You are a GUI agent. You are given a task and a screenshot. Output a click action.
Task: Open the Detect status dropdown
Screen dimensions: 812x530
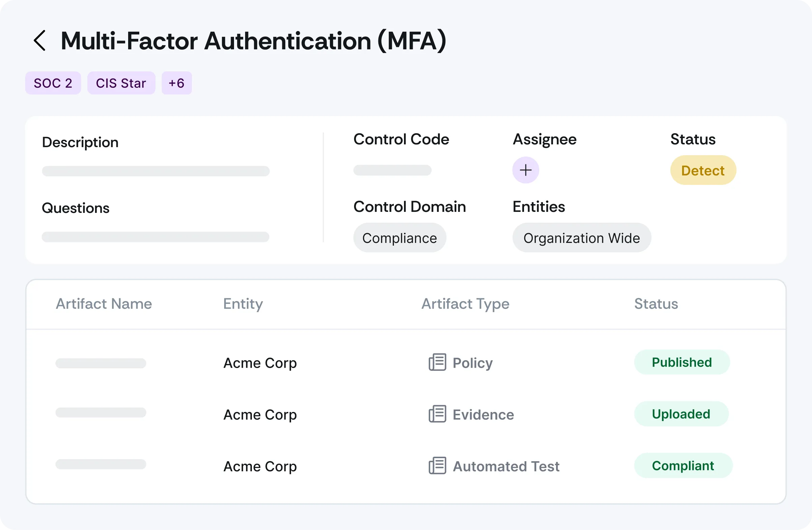pos(703,170)
